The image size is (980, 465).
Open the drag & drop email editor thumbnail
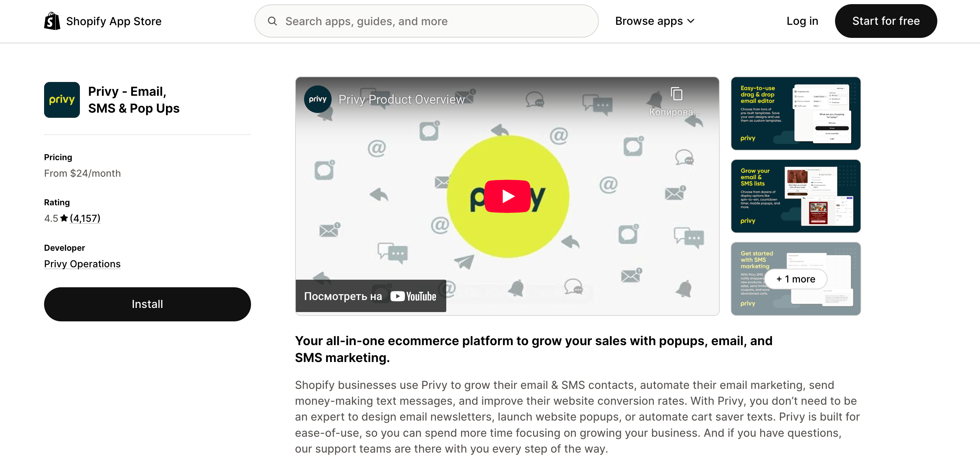[x=795, y=113]
